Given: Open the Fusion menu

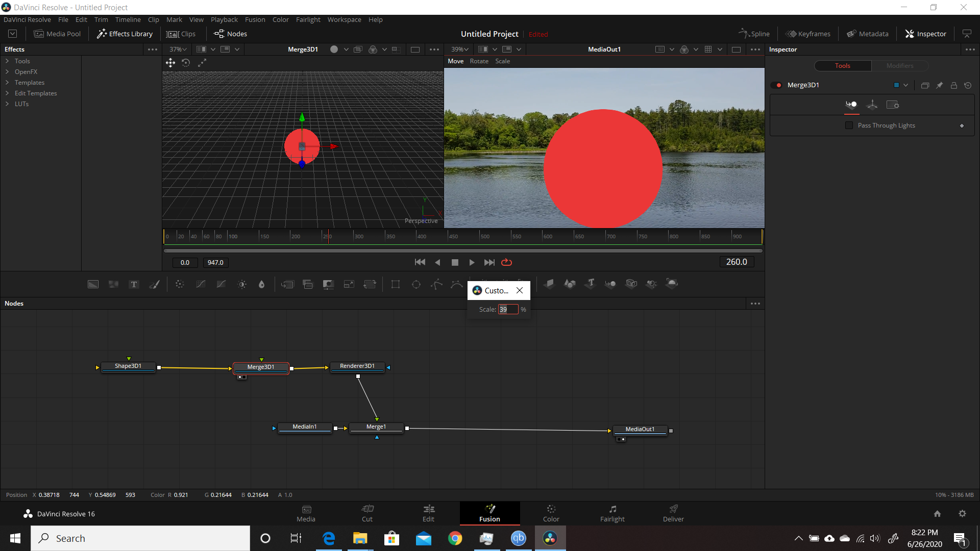Looking at the screenshot, I should point(255,19).
